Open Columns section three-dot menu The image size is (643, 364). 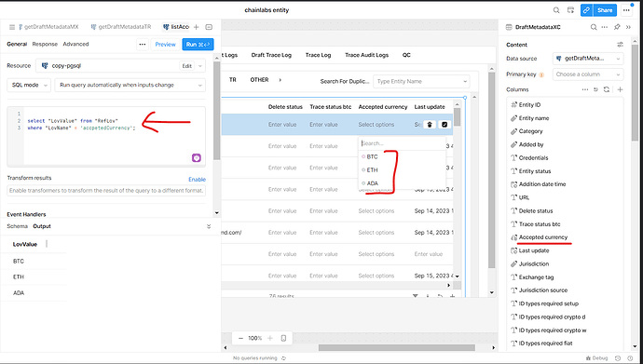(x=585, y=89)
